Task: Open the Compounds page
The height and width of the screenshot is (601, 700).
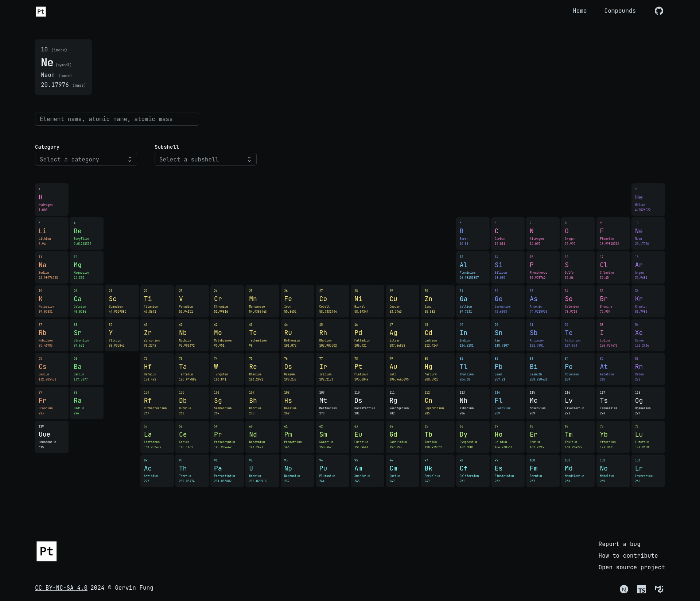Action: coord(620,11)
